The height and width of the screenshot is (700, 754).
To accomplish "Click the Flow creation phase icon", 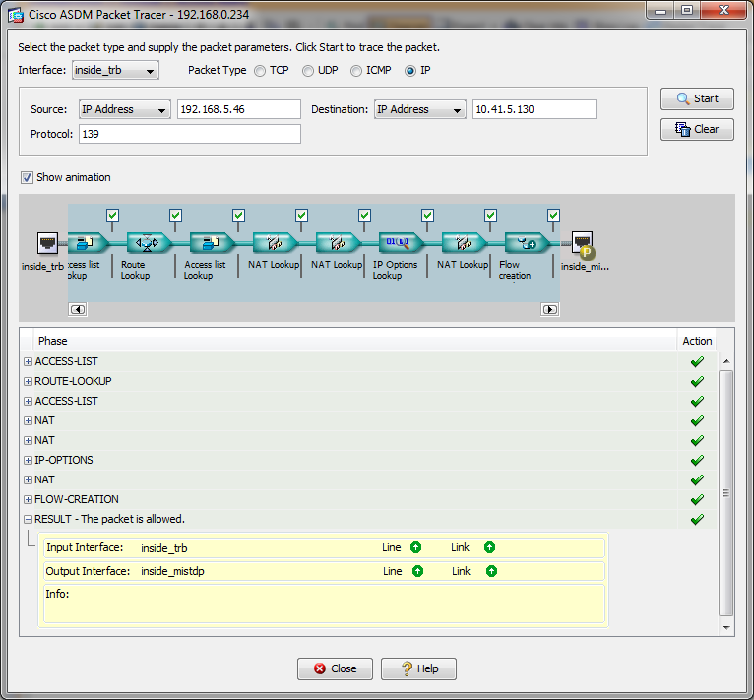I will [x=527, y=243].
